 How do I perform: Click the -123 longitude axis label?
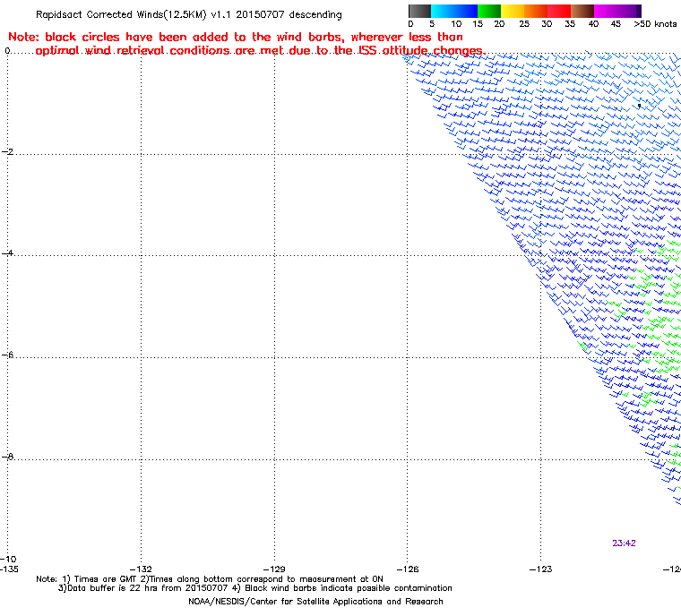(540, 569)
